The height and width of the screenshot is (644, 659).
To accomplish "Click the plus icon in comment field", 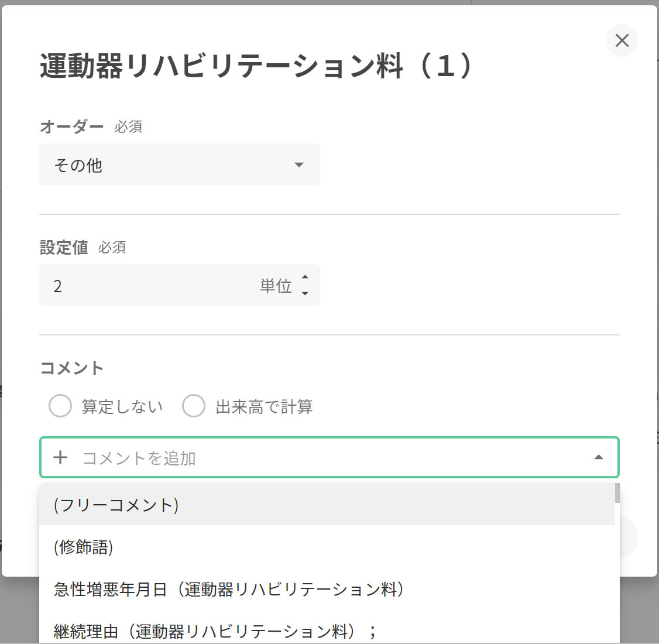I will [60, 457].
